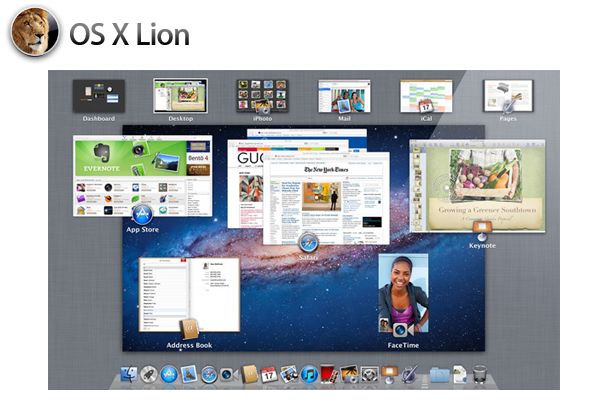Open Pages pen icon in the Dock

click(x=409, y=374)
